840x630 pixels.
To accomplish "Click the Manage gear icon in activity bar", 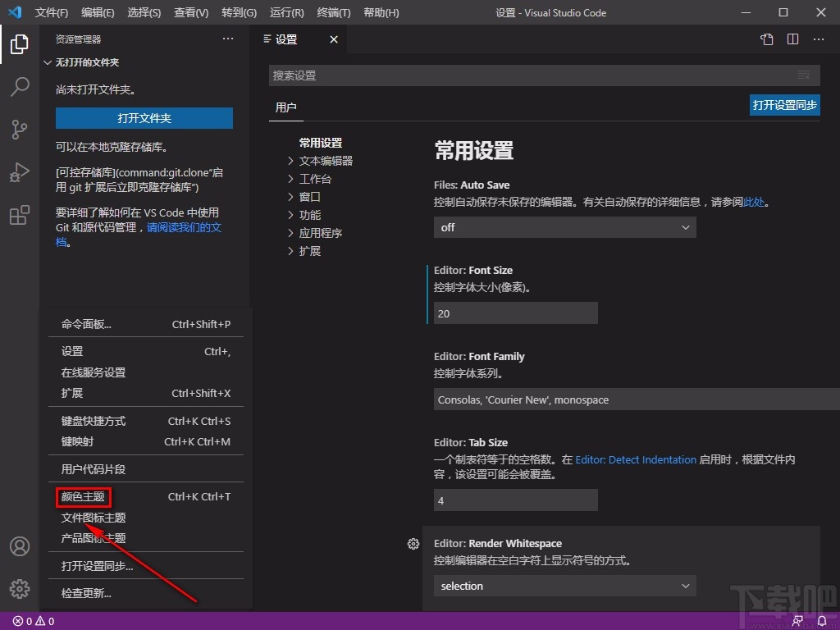I will pos(20,589).
